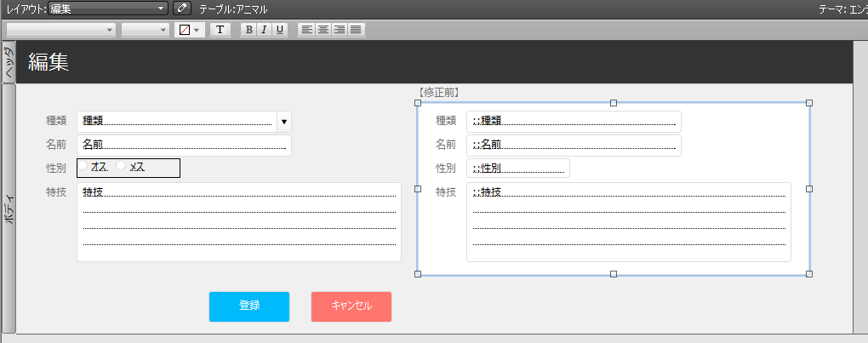Viewport: 868px width, 343px height.
Task: Align text right
Action: (340, 30)
